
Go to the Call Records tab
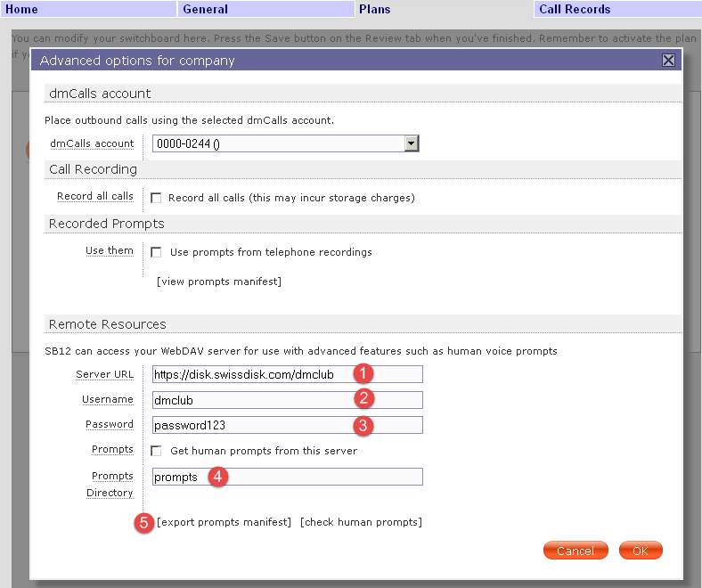(x=618, y=9)
